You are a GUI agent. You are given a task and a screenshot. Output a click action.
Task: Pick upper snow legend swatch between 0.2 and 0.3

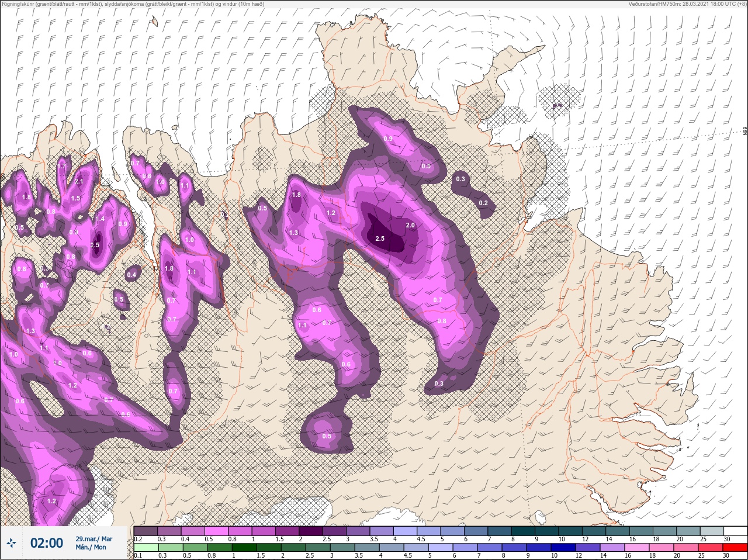pos(146,531)
